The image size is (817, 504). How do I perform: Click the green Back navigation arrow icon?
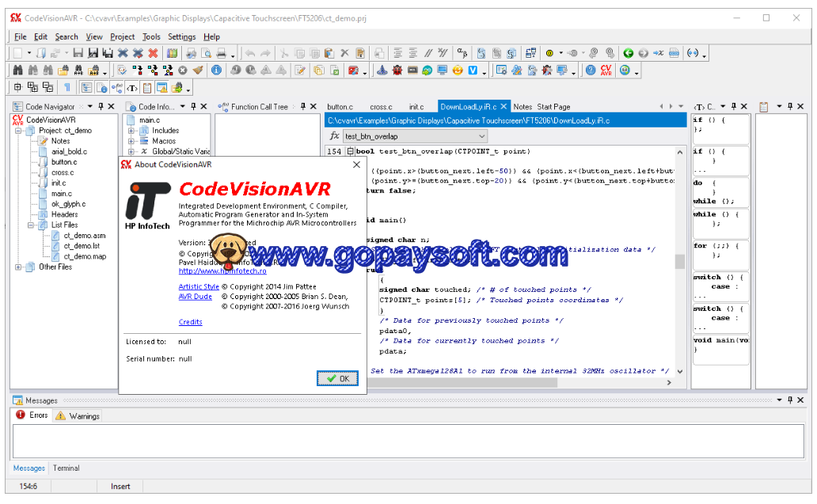click(627, 51)
